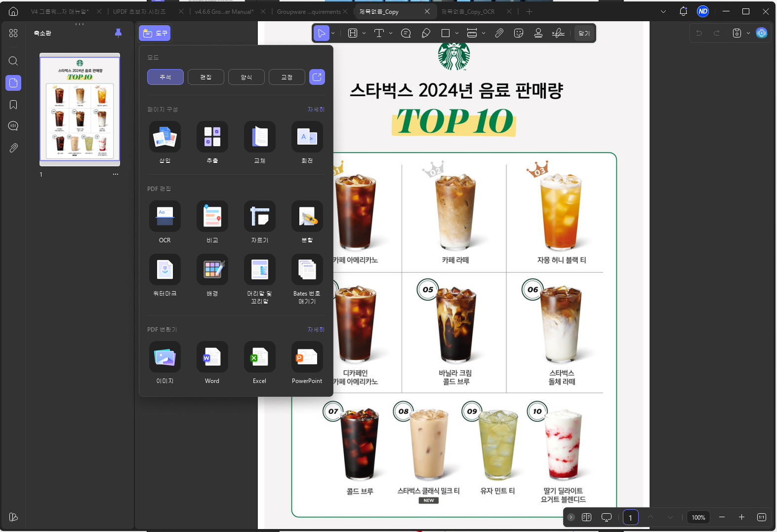Open the 비교 (Compare) tool
Screen dimensions: 777x532
click(x=212, y=222)
